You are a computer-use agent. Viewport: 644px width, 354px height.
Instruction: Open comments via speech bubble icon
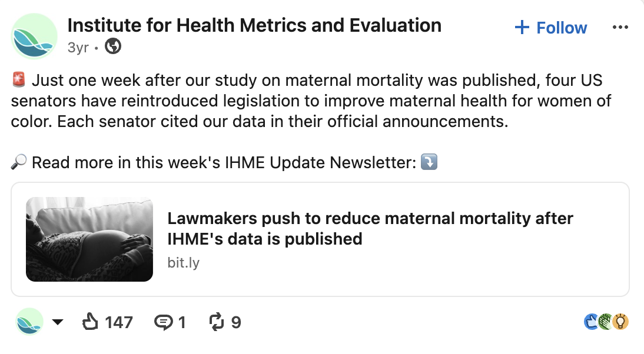pyautogui.click(x=164, y=322)
